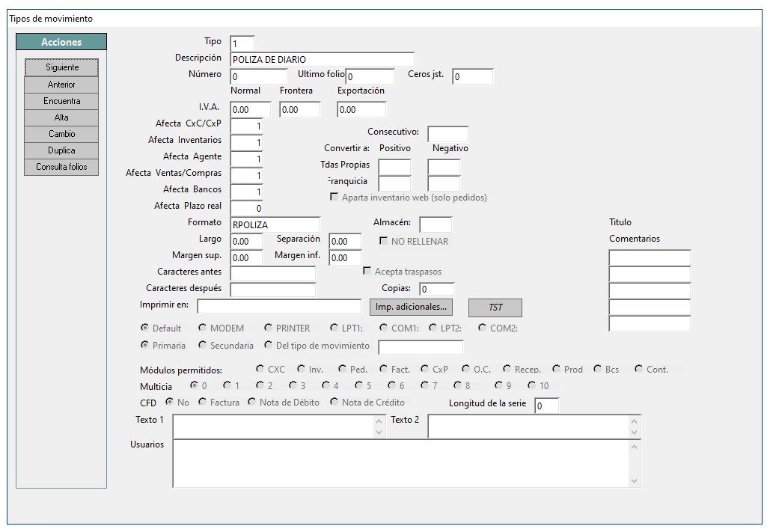770x532 pixels.
Task: Choose the Cambio action
Action: pos(61,134)
